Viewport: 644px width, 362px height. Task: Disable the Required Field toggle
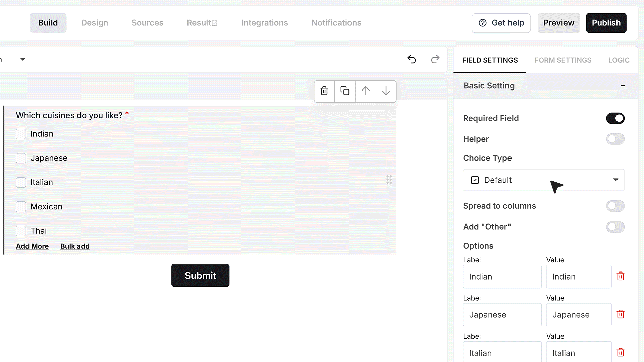615,118
